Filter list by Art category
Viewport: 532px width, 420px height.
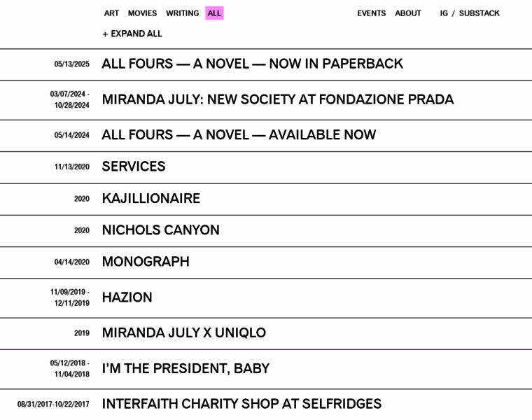coord(111,13)
